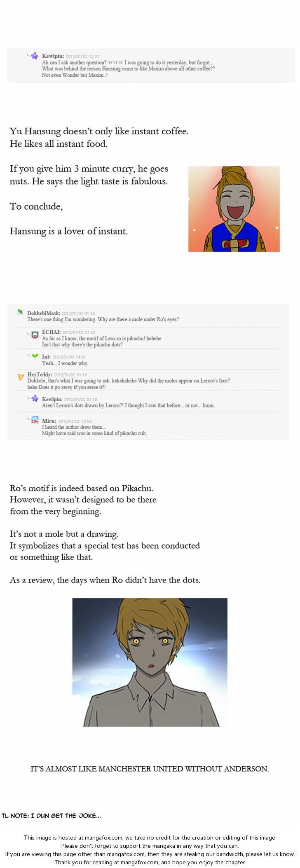Viewport: 300px width, 868px height.
Task: Click the TL note text
Action: 52,816
